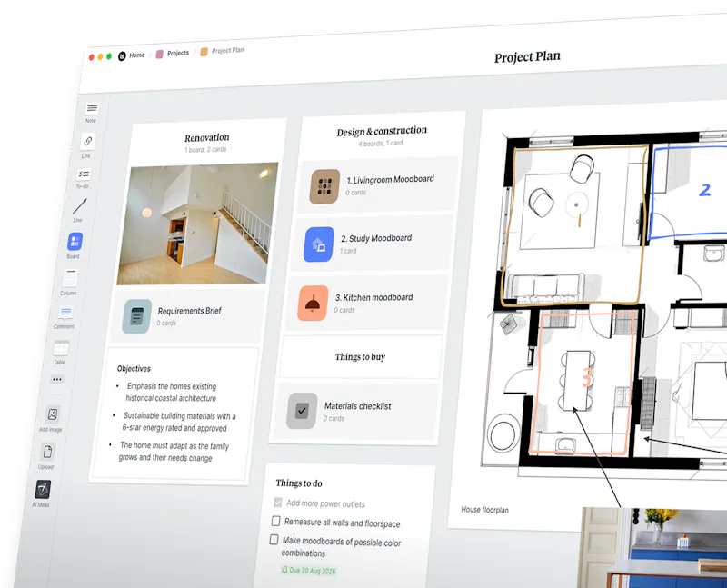Click "Emphasis the homes existing" bullet
727x588 pixels.
pos(171,393)
